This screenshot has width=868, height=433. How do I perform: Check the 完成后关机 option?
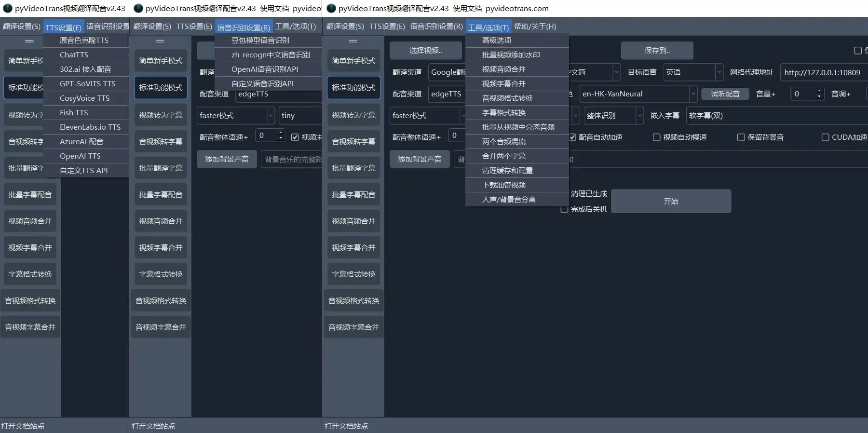point(564,209)
